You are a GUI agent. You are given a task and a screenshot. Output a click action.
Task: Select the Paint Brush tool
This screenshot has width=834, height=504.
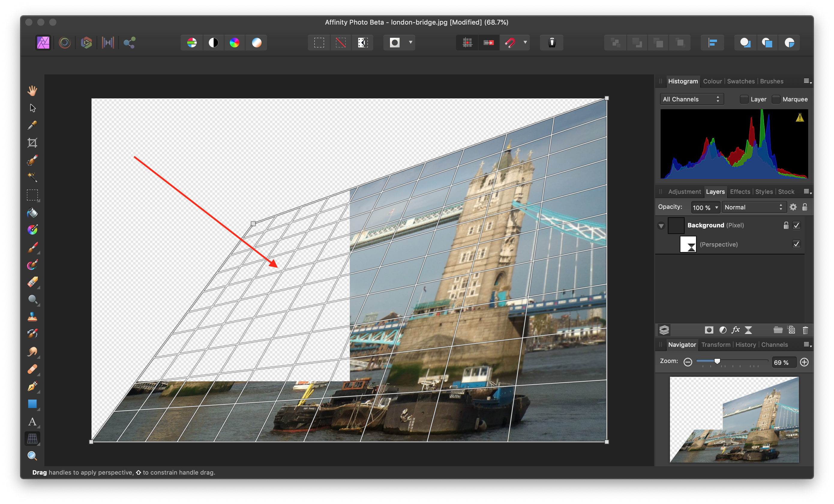(x=32, y=246)
